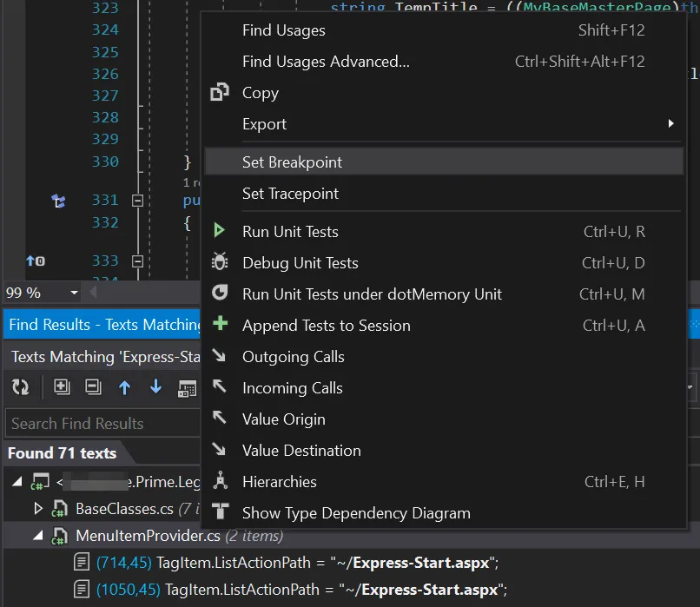
Task: Go to next result with down arrow
Action: pyautogui.click(x=155, y=387)
